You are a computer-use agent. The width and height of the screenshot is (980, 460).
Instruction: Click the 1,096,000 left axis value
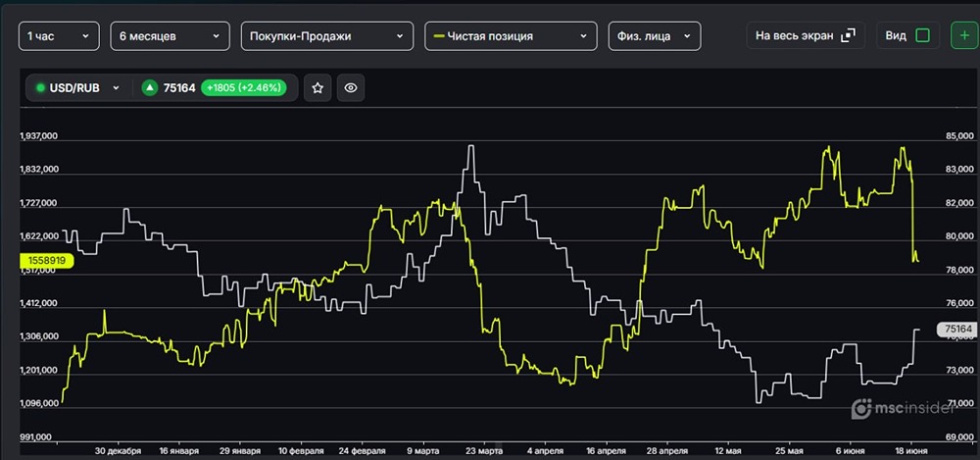pyautogui.click(x=40, y=404)
